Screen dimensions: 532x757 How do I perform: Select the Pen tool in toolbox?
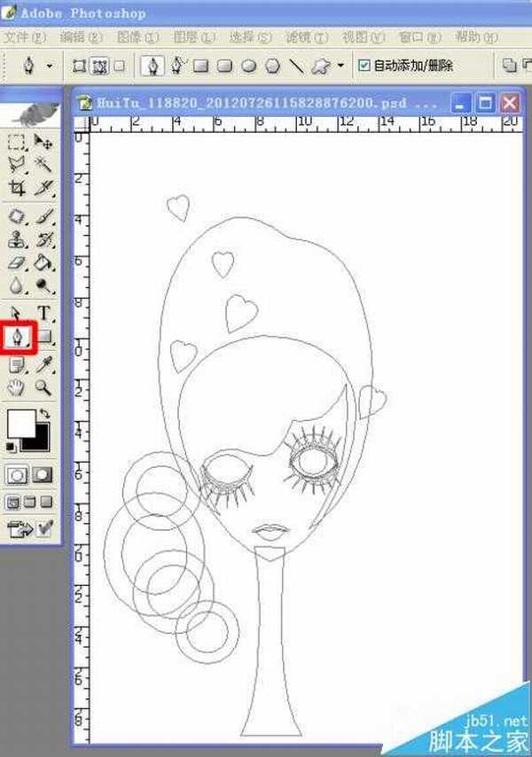coord(17,337)
